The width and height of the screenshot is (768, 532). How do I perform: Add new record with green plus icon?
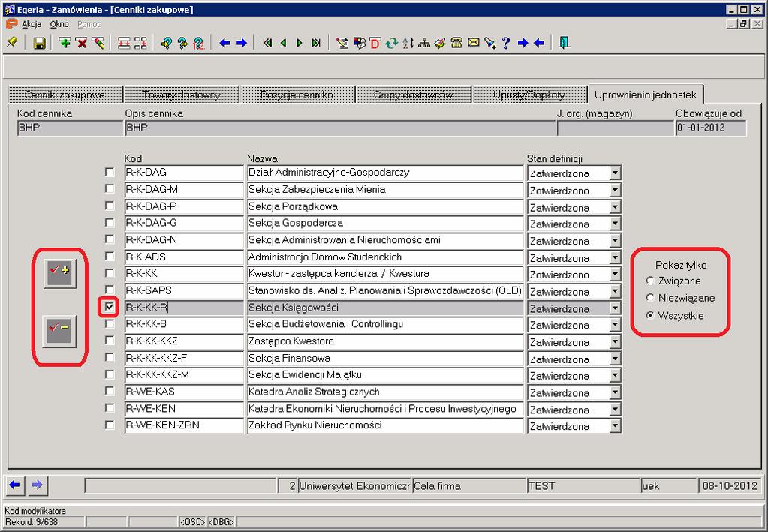pos(64,43)
